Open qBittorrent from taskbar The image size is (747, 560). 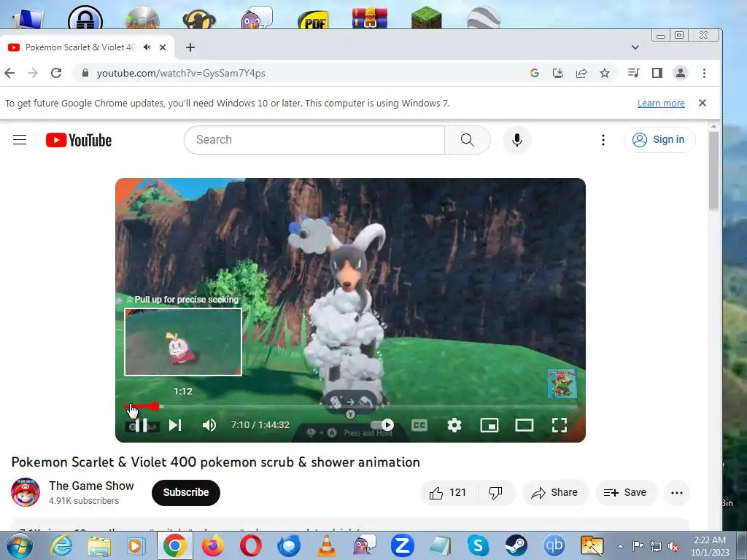click(x=554, y=545)
